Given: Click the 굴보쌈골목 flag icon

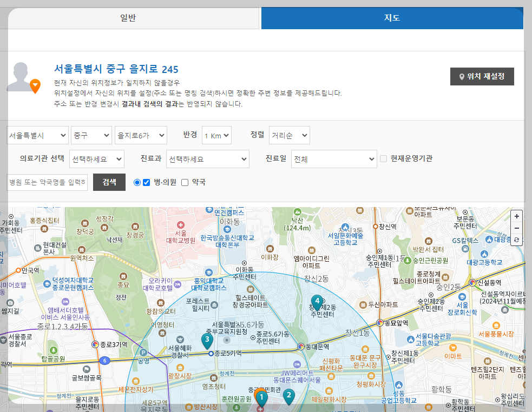Looking at the screenshot, I should [87, 369].
